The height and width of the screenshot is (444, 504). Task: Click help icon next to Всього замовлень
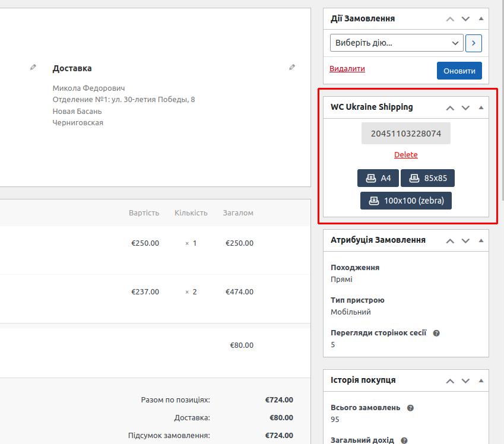410,408
